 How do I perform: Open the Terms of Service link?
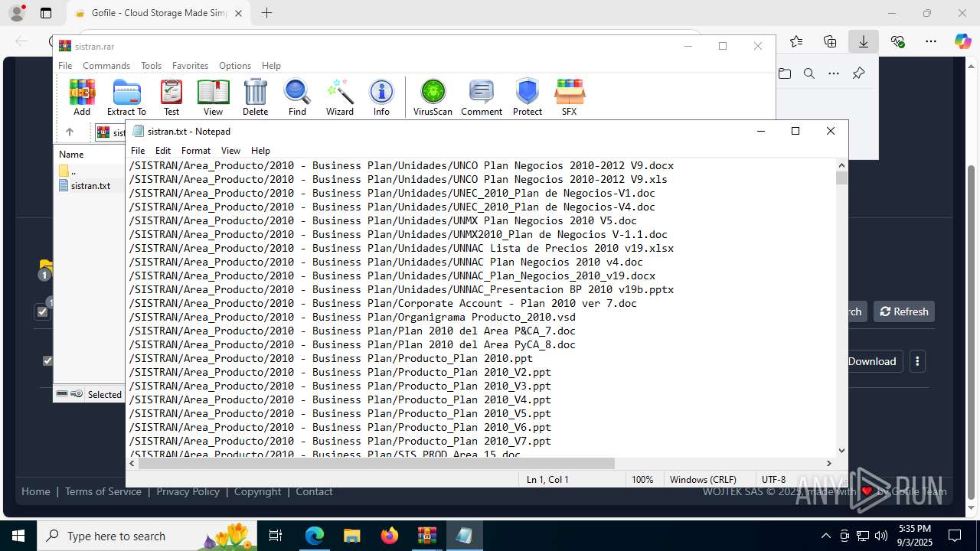[x=103, y=491]
